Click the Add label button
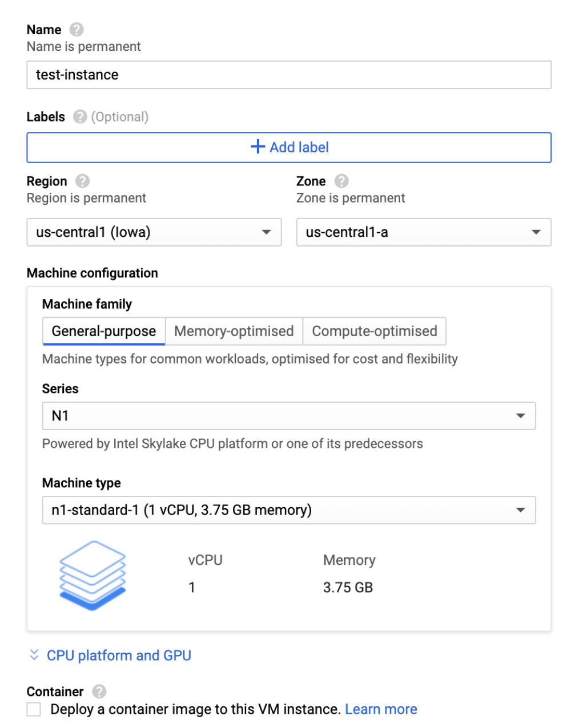The width and height of the screenshot is (563, 728). click(x=289, y=147)
